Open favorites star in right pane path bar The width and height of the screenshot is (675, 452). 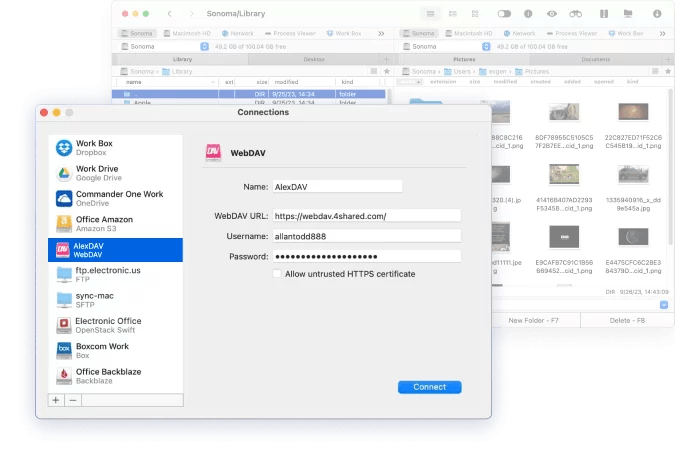coord(668,71)
